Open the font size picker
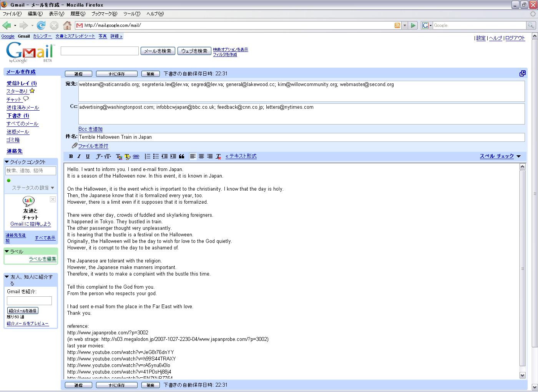The height and width of the screenshot is (392, 538). point(108,156)
